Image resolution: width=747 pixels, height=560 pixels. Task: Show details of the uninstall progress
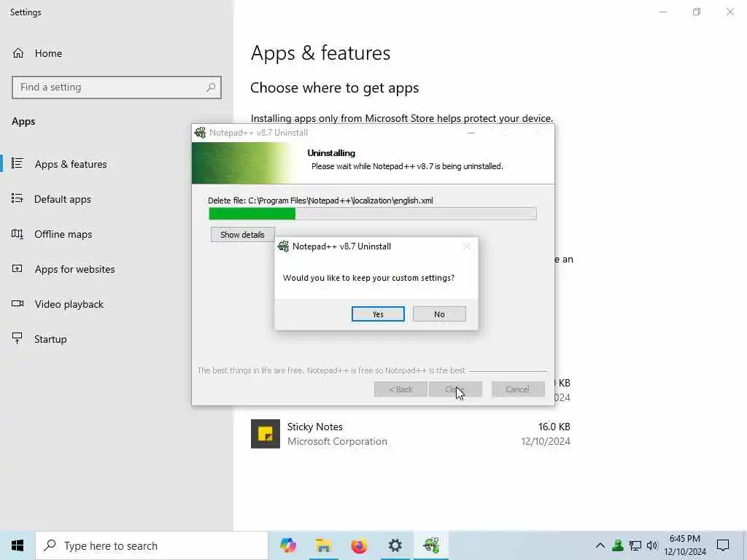(x=242, y=234)
